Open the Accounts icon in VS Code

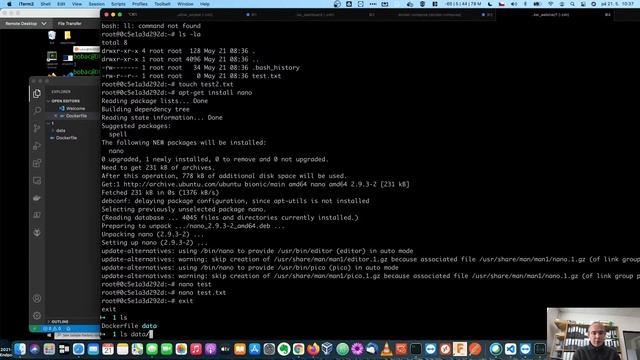click(x=37, y=298)
